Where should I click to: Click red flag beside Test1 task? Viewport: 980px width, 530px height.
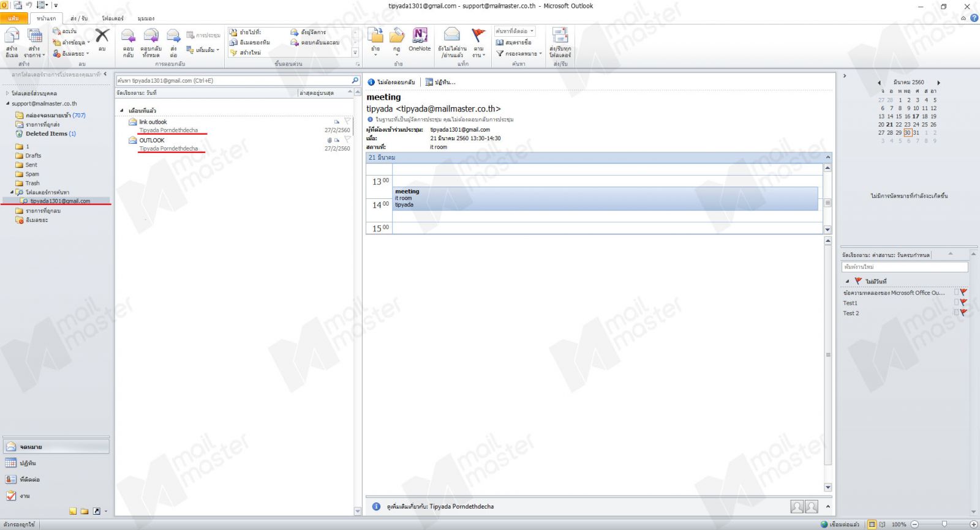pos(964,303)
